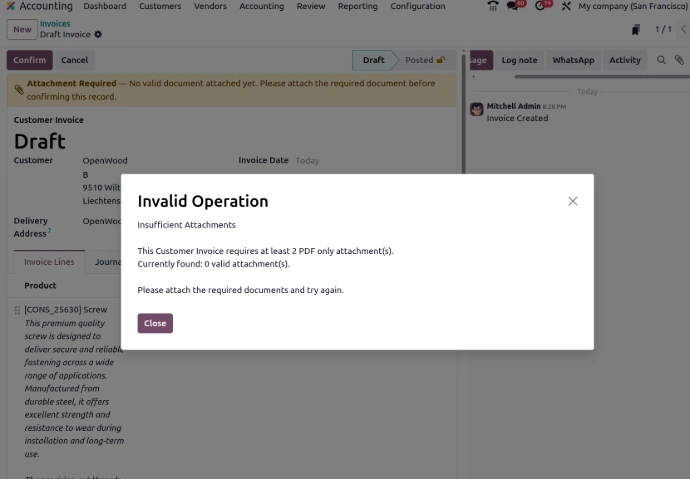Open the My company (San Francisco) switcher
Viewport: 690px width, 479px height.
[632, 6]
